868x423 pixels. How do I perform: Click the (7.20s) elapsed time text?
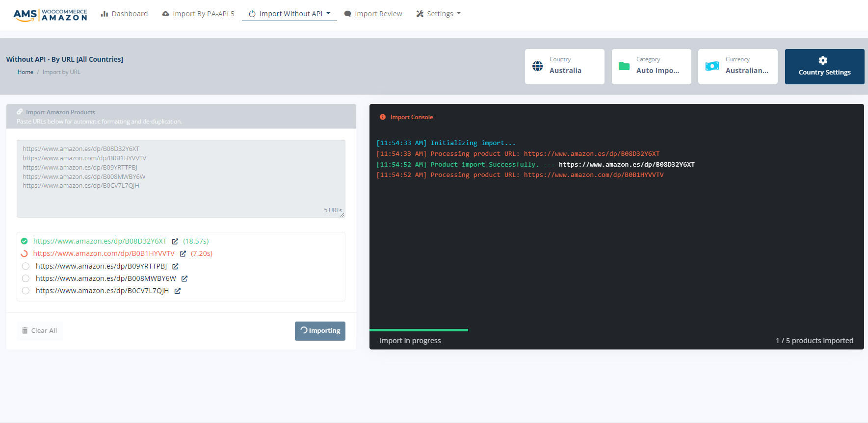tap(202, 253)
